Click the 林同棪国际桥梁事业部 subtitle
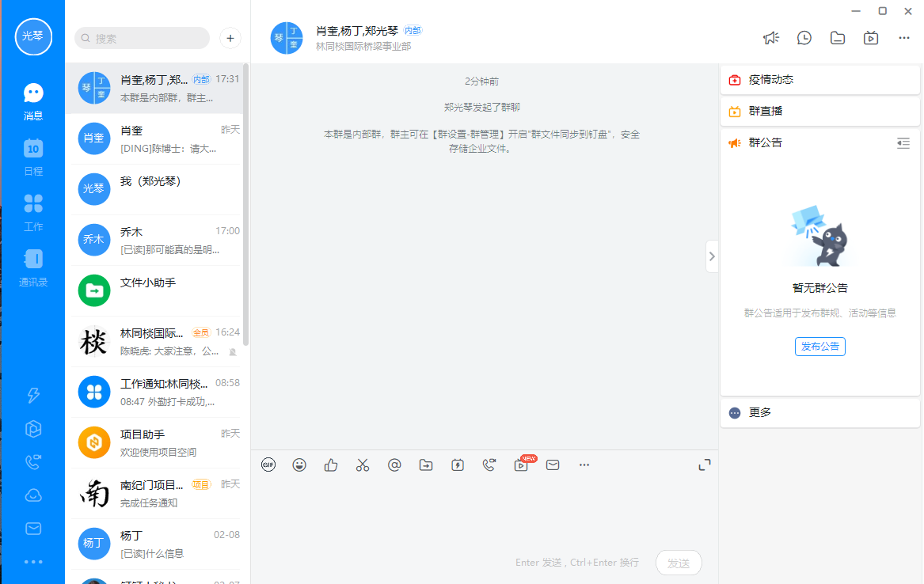 pyautogui.click(x=363, y=47)
